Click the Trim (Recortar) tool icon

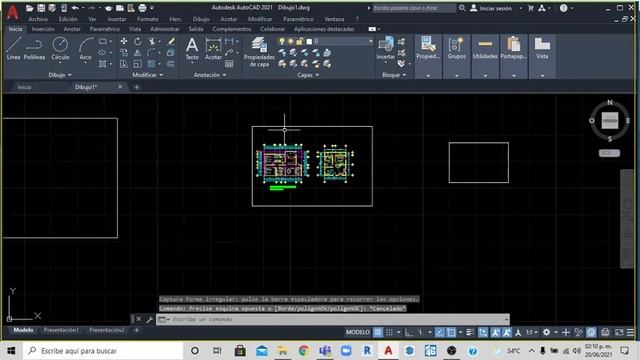point(152,41)
